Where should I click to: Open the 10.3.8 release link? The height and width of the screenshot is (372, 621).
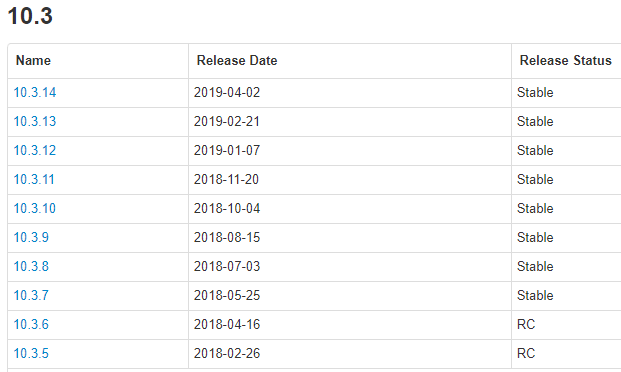(31, 266)
